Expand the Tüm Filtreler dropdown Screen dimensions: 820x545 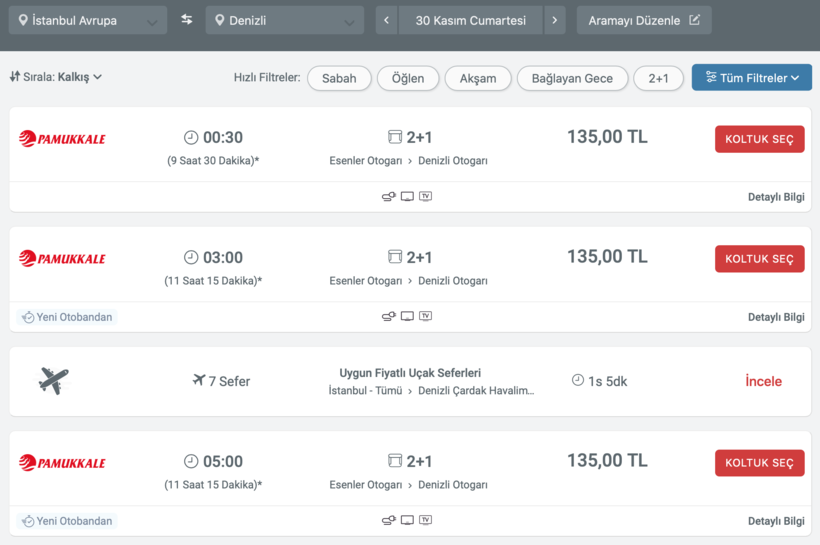tap(751, 78)
